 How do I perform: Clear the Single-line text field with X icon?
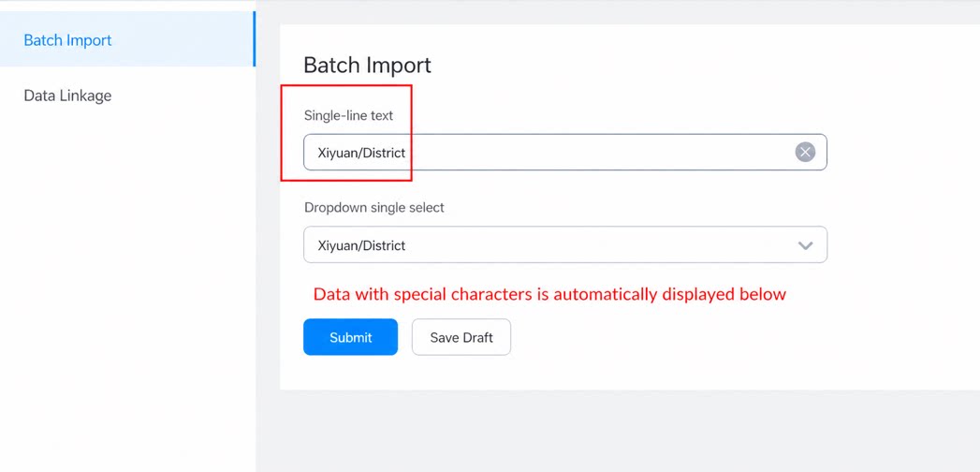click(x=805, y=152)
